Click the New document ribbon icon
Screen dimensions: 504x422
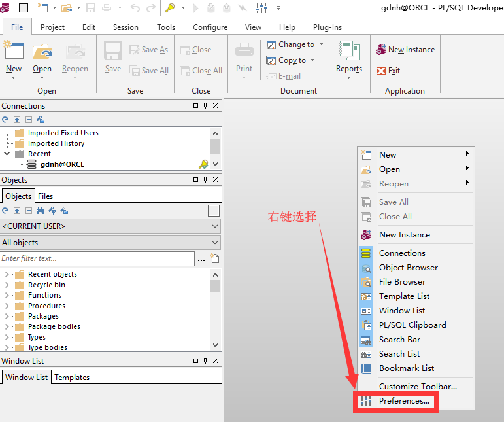[14, 50]
